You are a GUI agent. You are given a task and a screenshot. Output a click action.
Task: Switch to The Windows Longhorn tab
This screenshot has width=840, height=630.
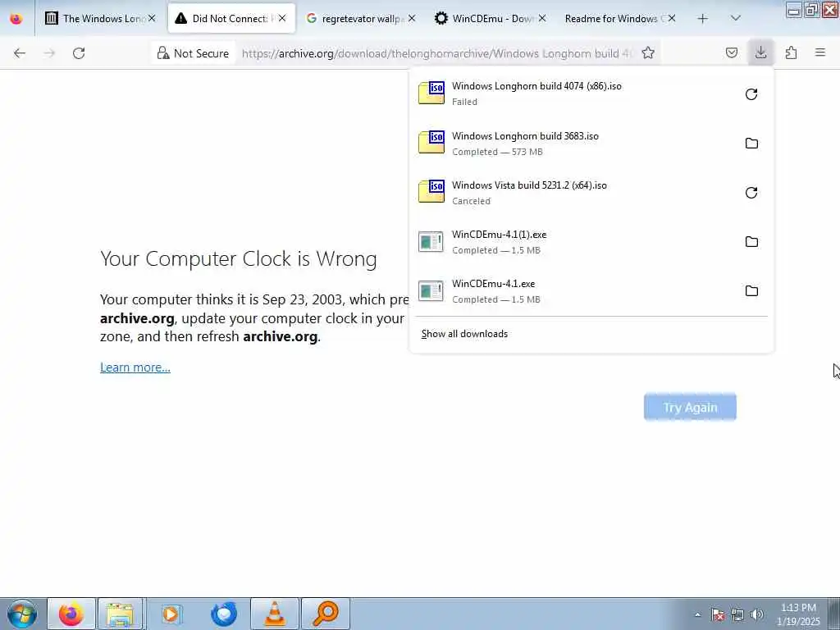point(100,19)
